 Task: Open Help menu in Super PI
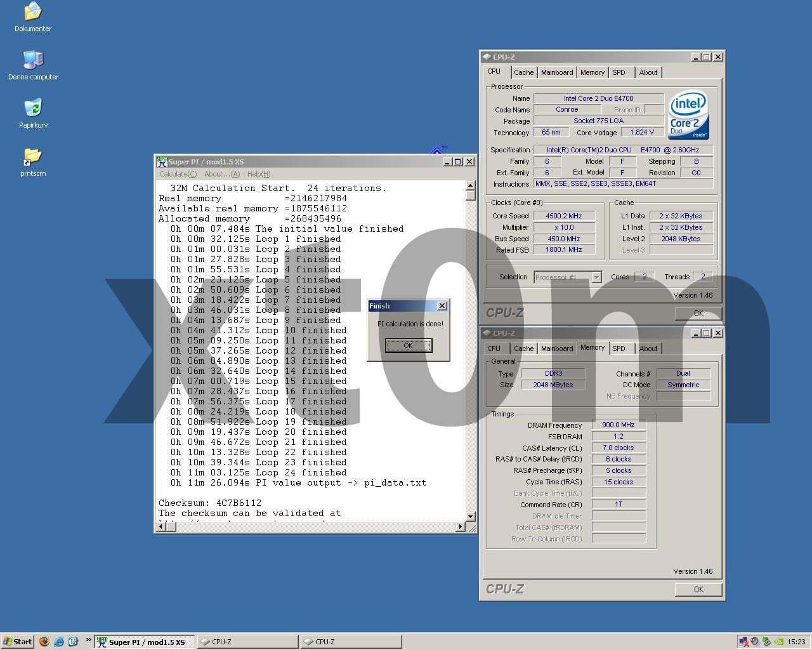pyautogui.click(x=259, y=174)
